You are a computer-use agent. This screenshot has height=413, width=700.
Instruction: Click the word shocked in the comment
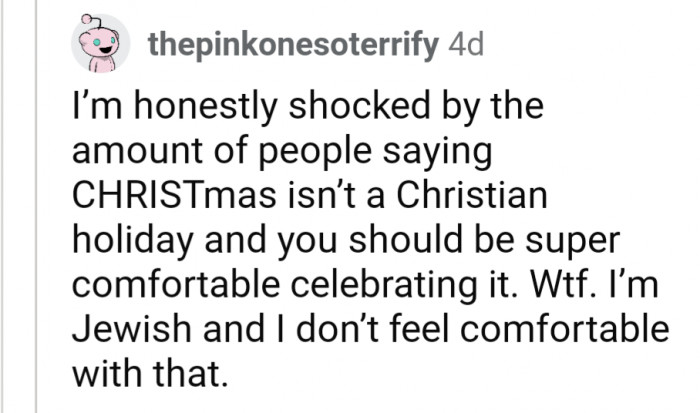point(359,106)
